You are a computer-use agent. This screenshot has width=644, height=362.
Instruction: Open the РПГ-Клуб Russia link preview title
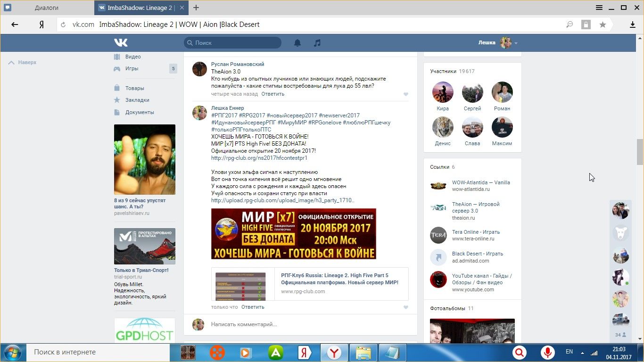pos(339,279)
